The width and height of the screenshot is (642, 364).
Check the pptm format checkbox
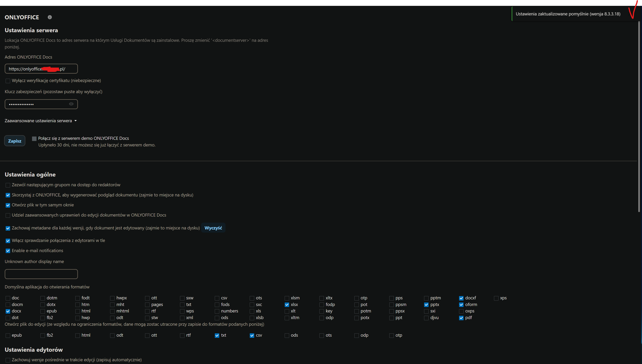tap(426, 298)
